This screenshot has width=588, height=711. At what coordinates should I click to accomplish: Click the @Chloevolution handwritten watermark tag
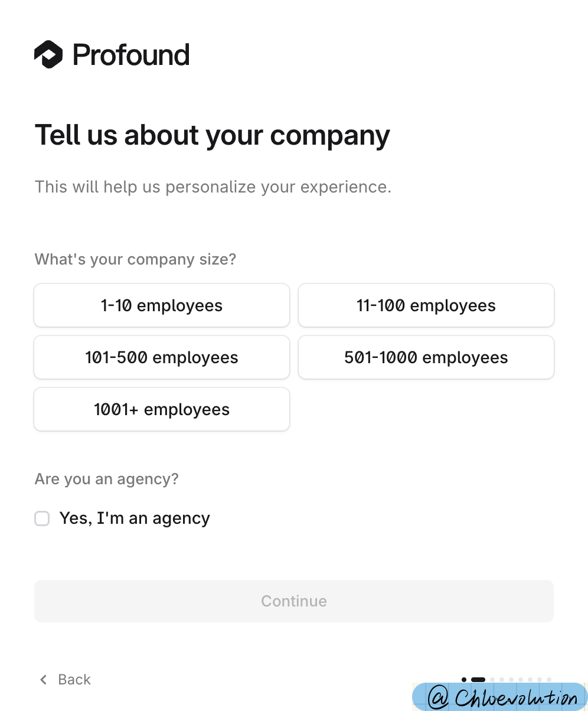tap(503, 697)
